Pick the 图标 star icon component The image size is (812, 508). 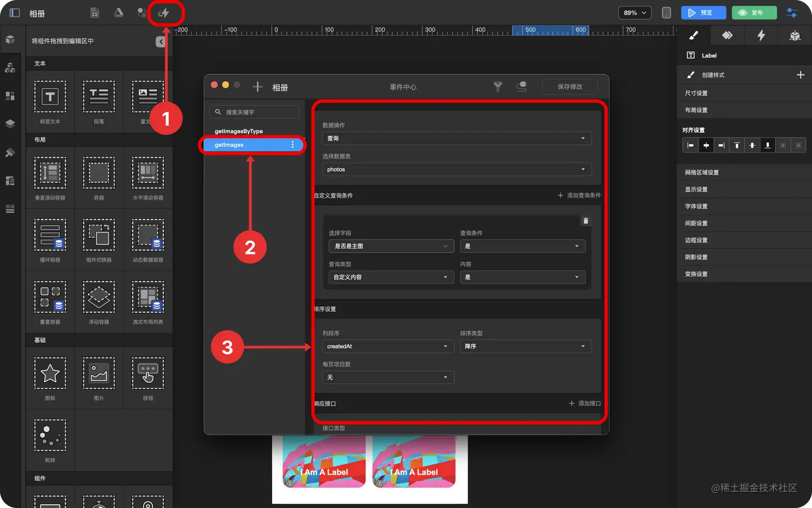tap(50, 378)
